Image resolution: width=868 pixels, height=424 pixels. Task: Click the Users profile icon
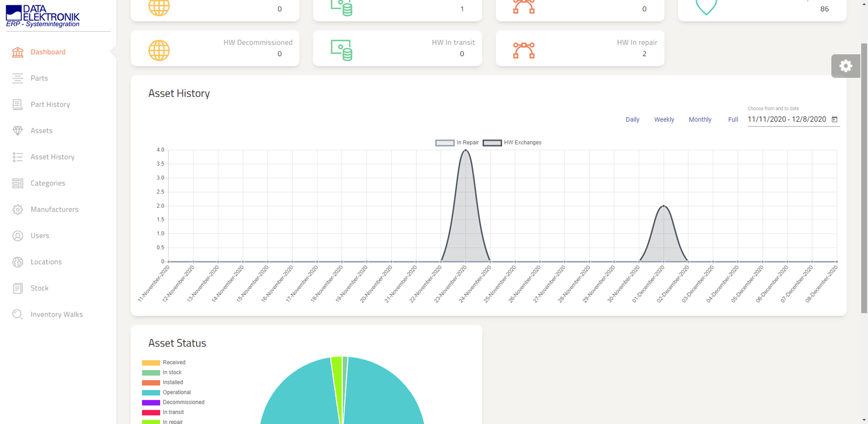coord(18,236)
